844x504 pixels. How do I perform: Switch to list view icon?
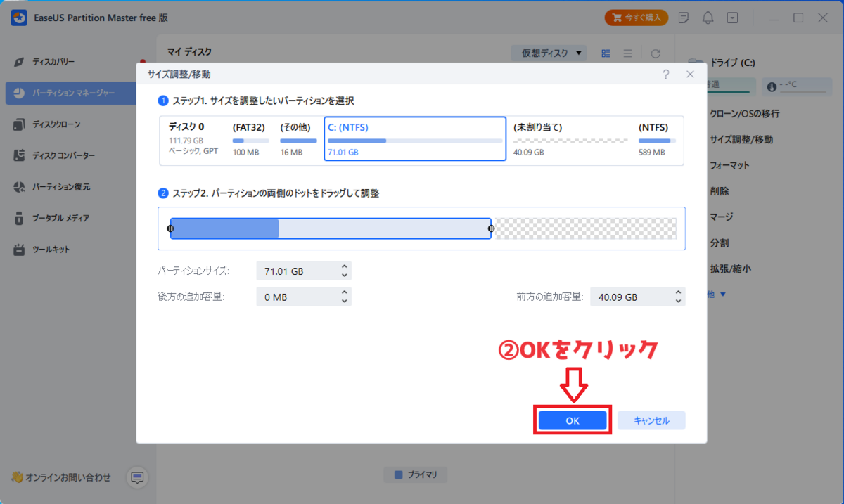tap(627, 53)
